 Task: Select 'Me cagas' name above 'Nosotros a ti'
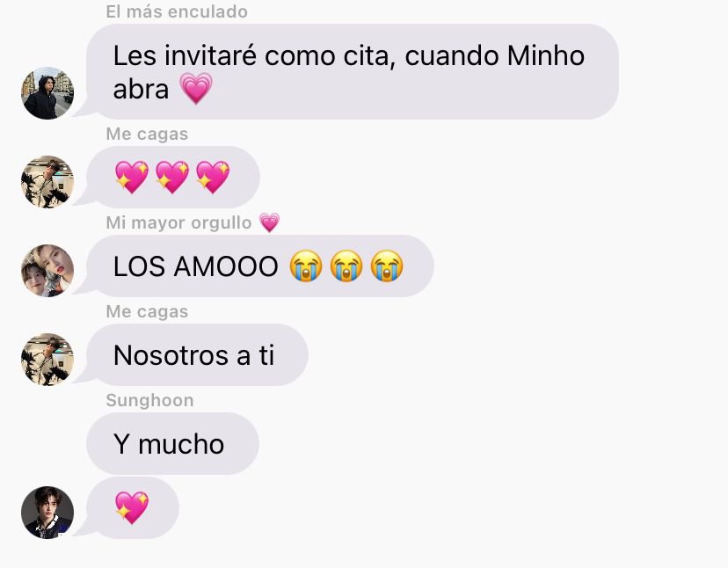coord(147,311)
